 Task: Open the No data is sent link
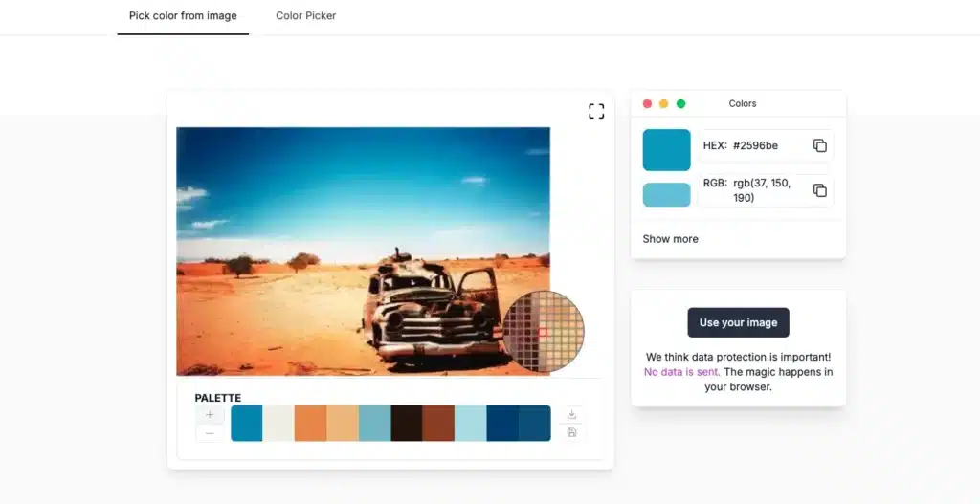(x=681, y=372)
